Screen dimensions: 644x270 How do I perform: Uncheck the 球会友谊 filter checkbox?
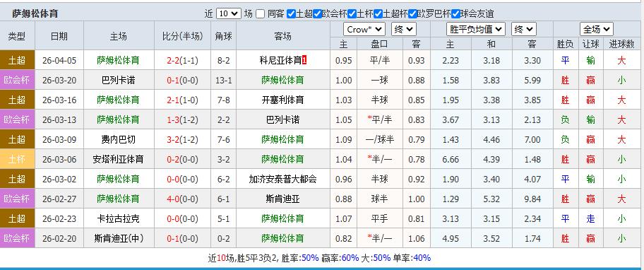(x=455, y=14)
